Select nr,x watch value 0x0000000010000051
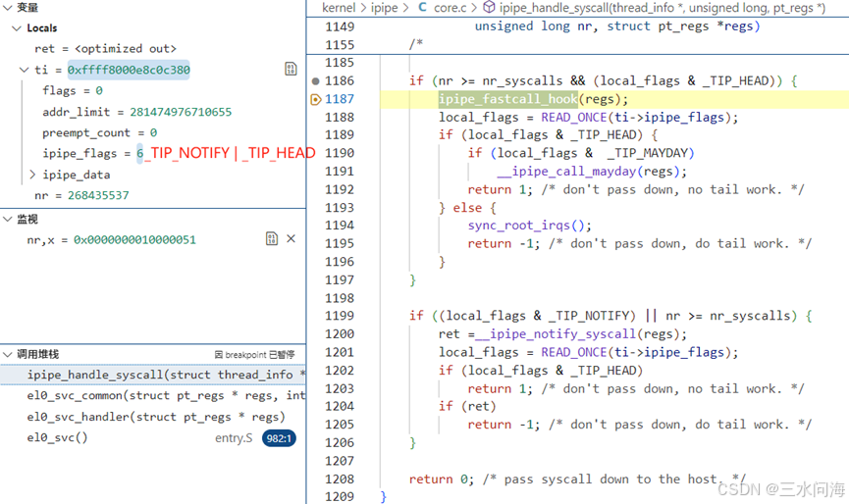Screen dimensions: 849x504 134,239
